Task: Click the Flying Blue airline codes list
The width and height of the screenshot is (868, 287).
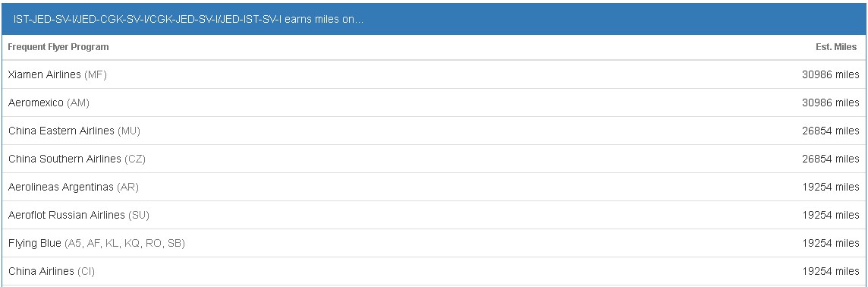Action: 124,243
